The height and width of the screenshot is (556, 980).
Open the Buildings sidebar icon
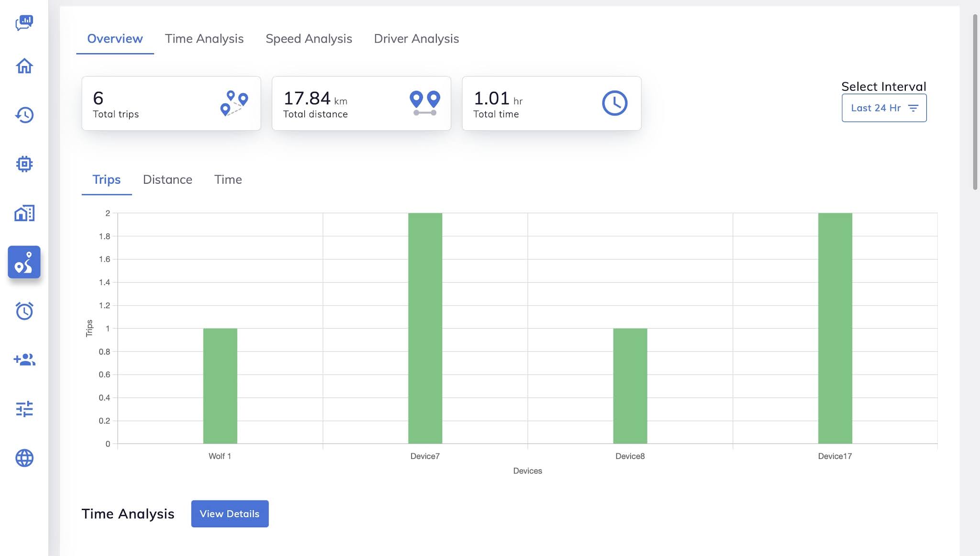click(24, 213)
